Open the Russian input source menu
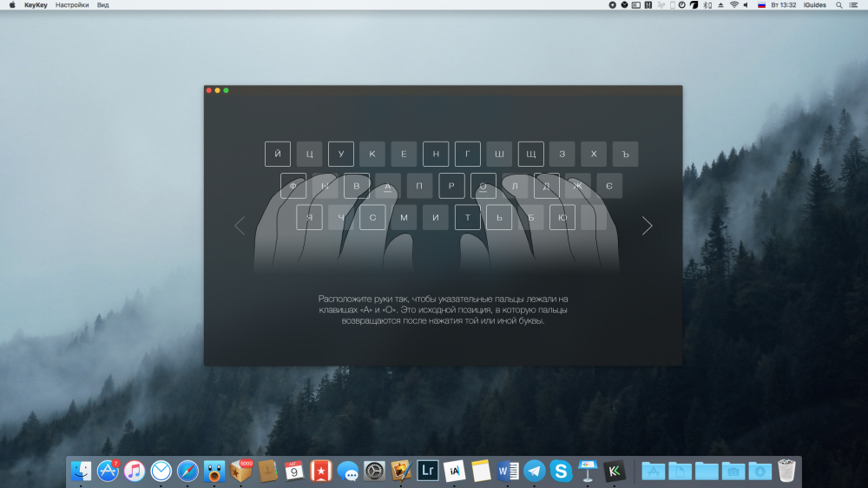 click(761, 5)
